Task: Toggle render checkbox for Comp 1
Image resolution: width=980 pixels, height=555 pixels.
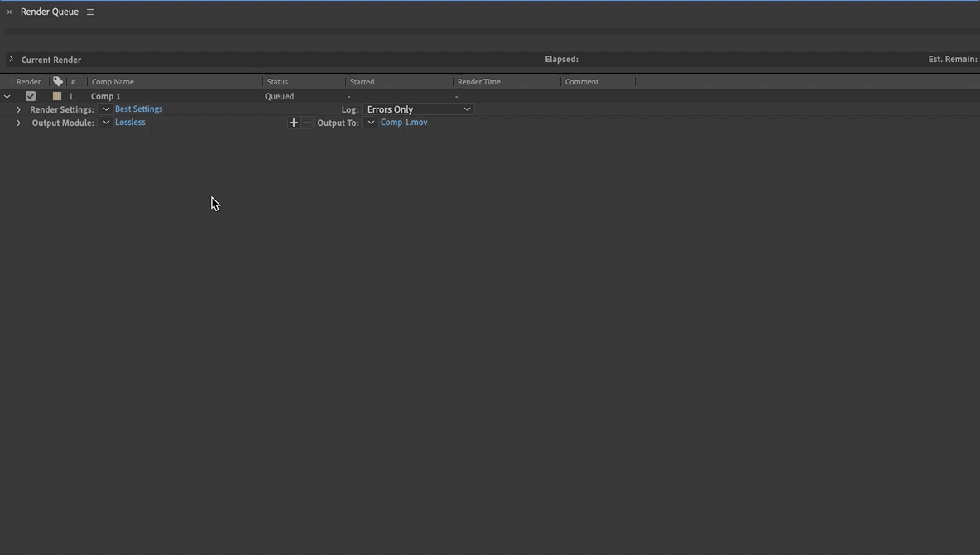Action: 31,96
